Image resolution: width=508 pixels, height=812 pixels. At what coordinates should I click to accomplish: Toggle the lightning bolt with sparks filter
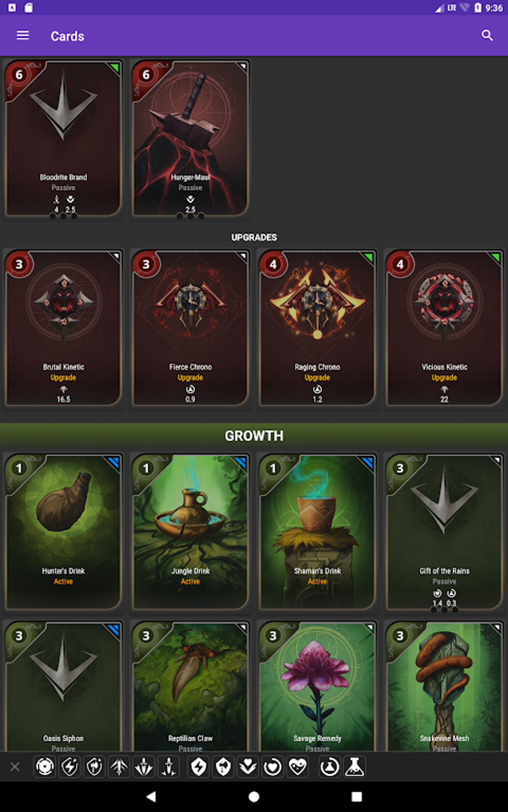(x=70, y=767)
